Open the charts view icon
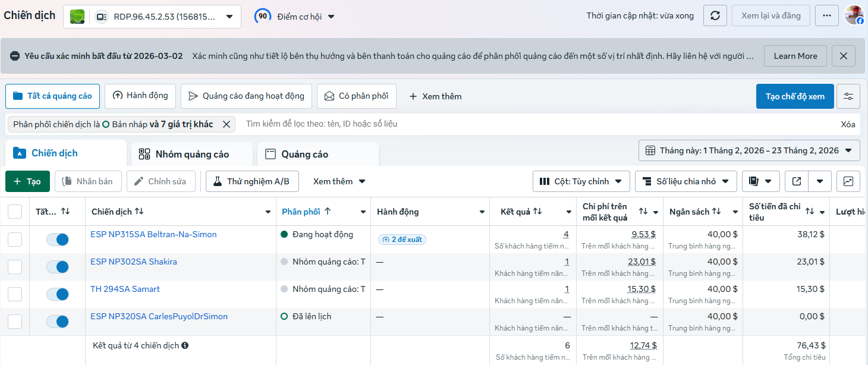868x365 pixels. (848, 181)
